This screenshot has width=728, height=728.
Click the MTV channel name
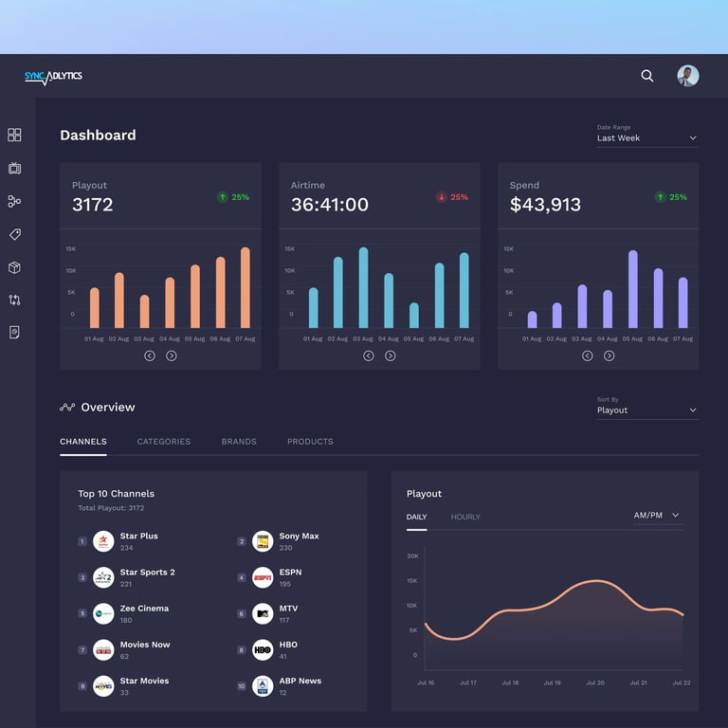tap(288, 609)
